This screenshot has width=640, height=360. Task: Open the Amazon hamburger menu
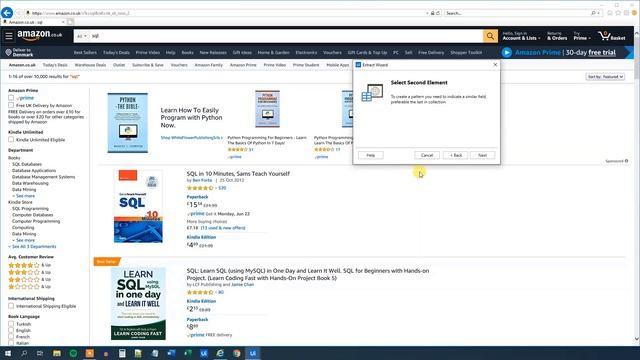tap(9, 36)
